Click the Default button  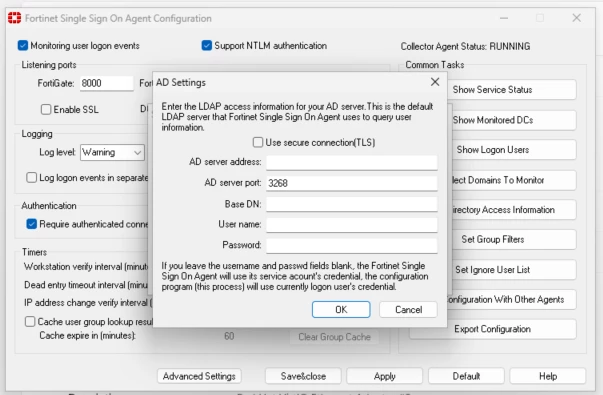(466, 376)
